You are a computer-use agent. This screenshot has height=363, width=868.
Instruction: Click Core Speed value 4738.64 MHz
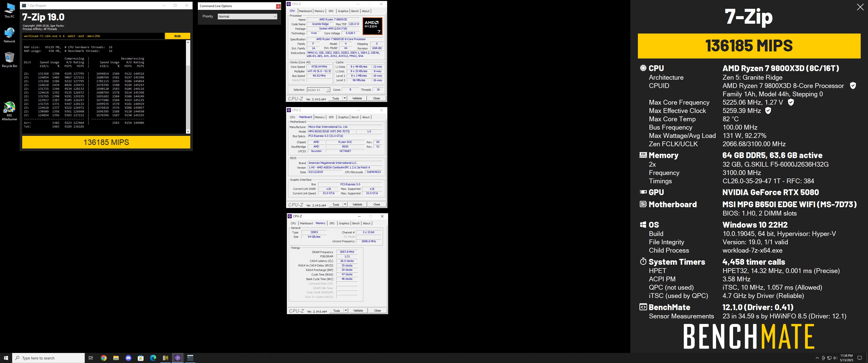(319, 67)
